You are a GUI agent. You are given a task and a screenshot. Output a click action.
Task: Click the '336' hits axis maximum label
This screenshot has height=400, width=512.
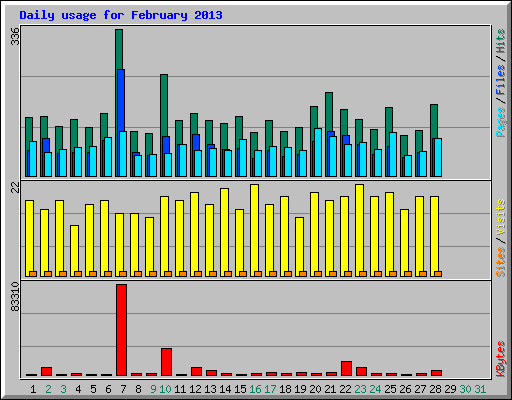click(x=15, y=36)
